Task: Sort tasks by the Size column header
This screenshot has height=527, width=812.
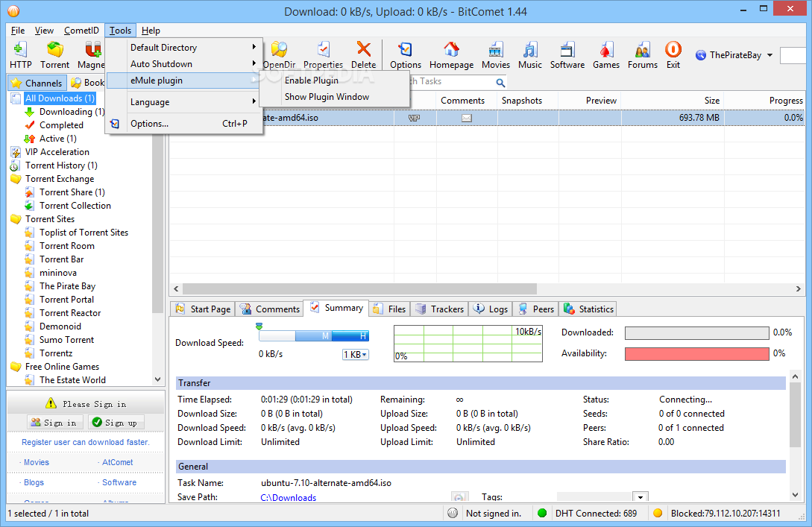Action: 672,101
